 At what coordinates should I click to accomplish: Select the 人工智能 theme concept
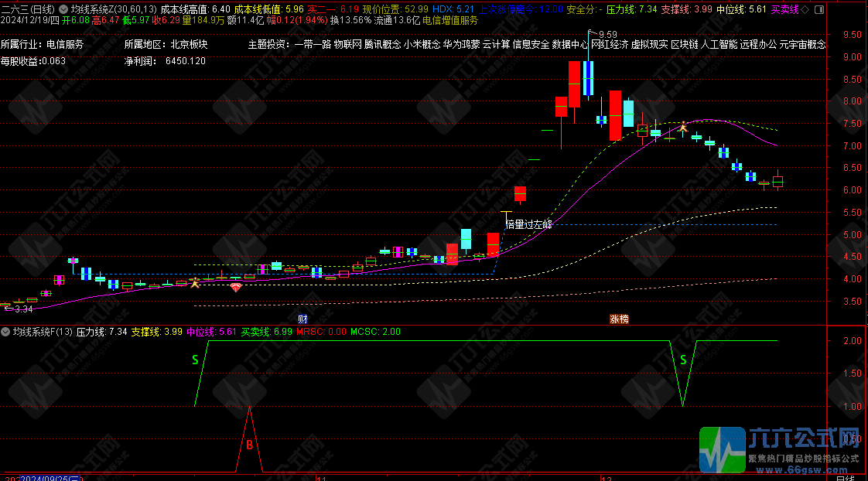coord(719,44)
